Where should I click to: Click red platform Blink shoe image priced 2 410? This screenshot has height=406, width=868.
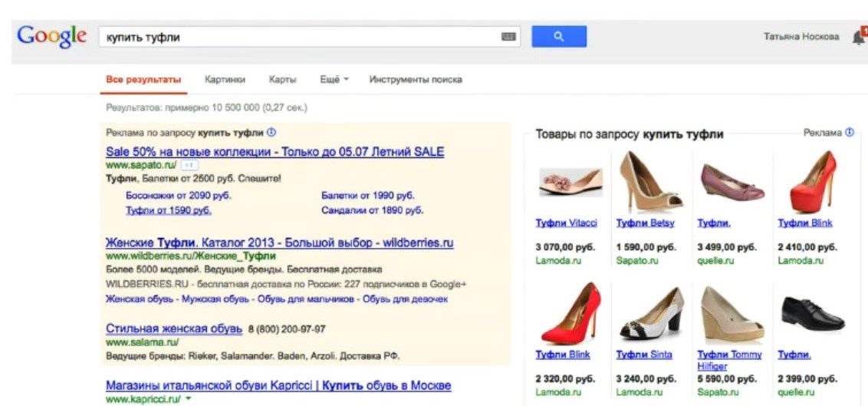(x=813, y=182)
